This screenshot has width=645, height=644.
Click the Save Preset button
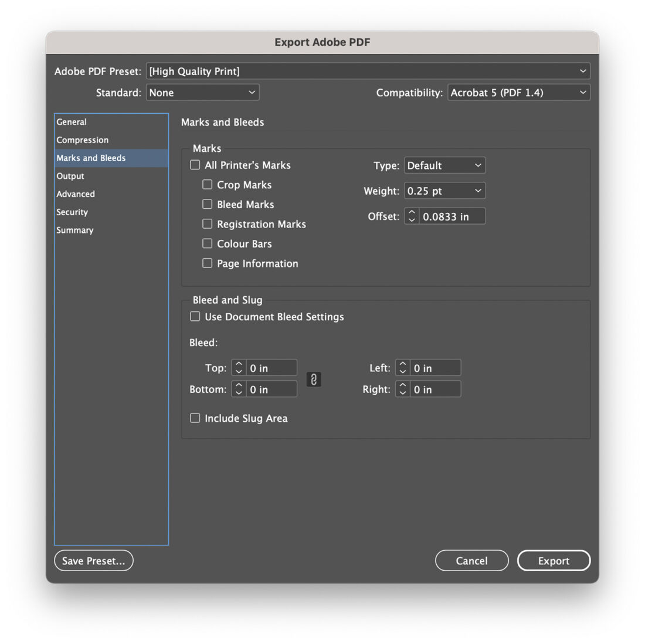pyautogui.click(x=93, y=560)
